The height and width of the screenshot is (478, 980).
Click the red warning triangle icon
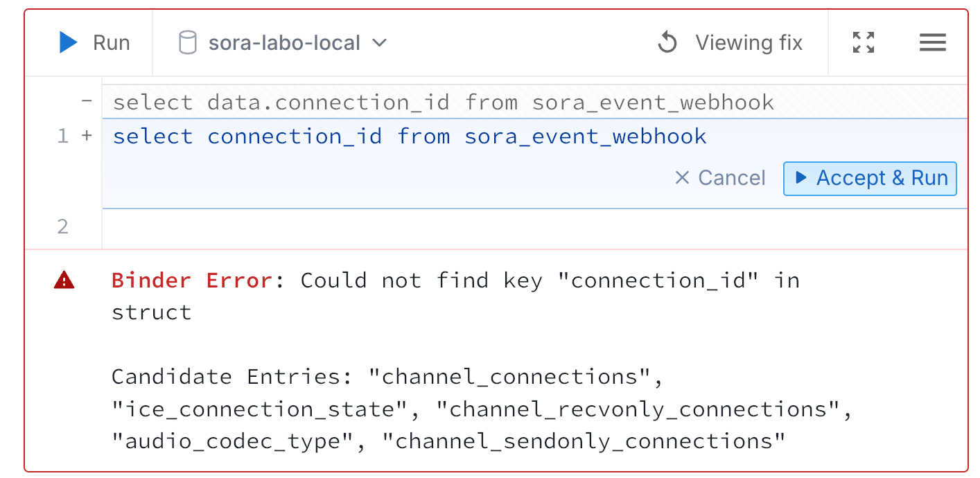(64, 280)
